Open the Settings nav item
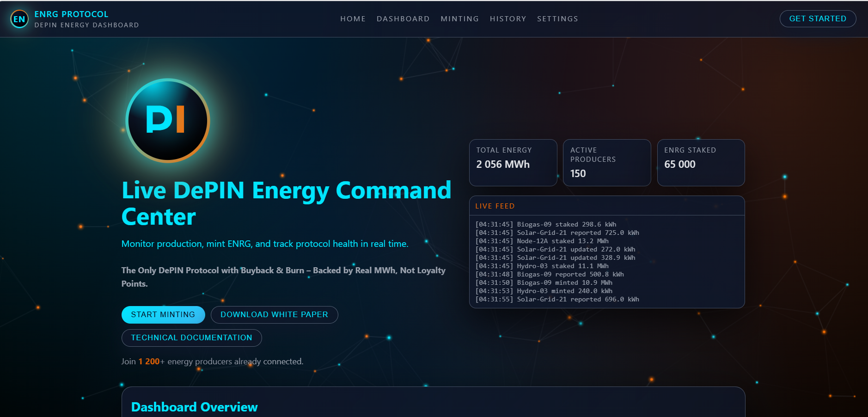 coord(557,19)
